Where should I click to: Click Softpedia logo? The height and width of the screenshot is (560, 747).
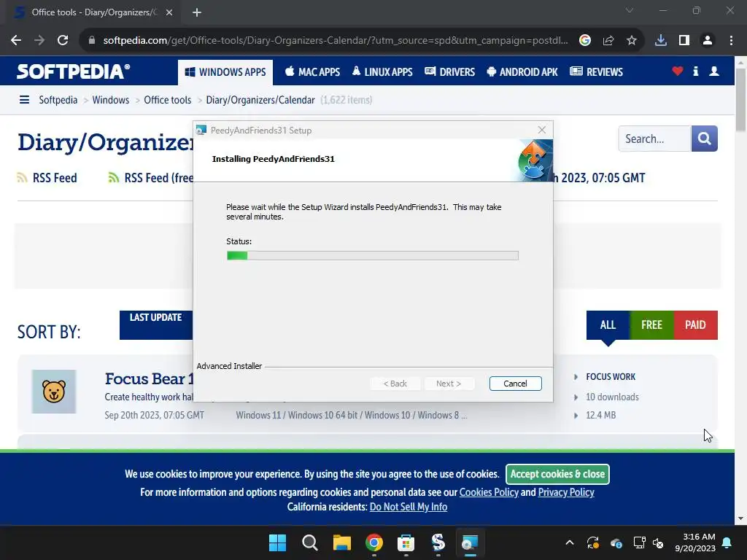pyautogui.click(x=74, y=71)
